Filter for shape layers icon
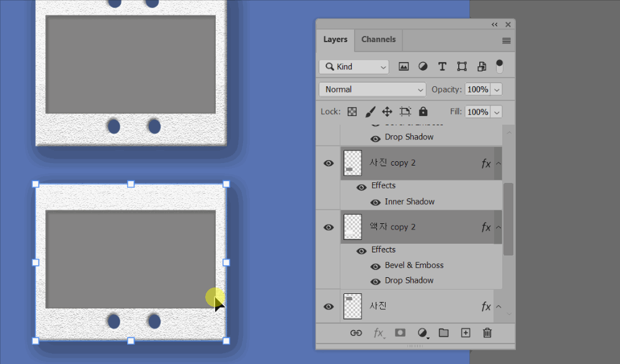 click(462, 66)
